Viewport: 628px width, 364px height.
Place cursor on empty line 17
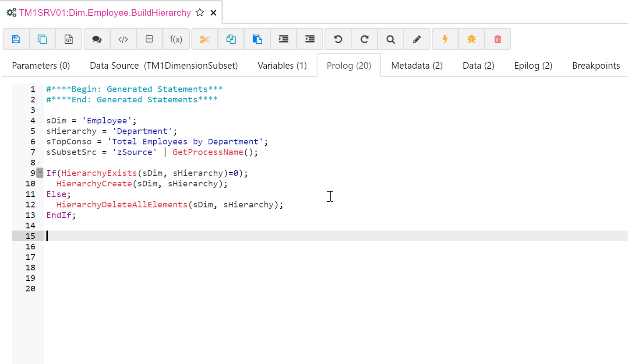pos(175,257)
